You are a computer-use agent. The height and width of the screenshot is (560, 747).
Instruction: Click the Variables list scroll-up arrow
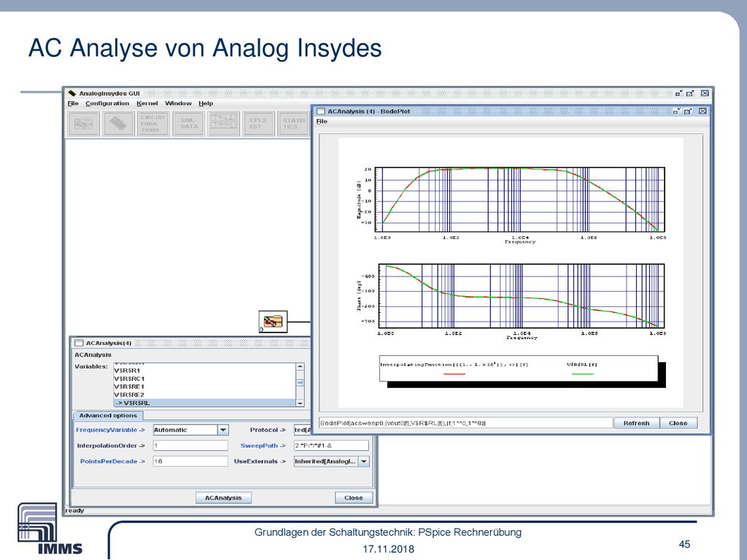tap(300, 367)
